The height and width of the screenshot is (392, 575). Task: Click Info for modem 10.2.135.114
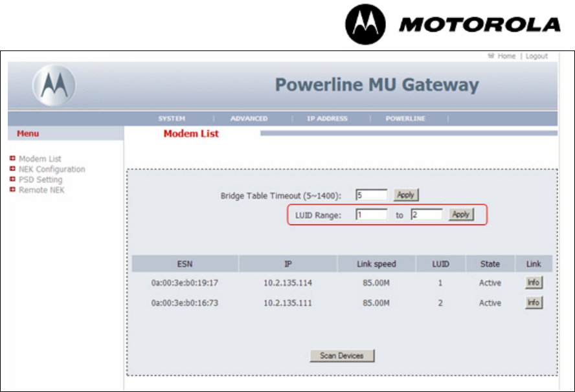[534, 283]
